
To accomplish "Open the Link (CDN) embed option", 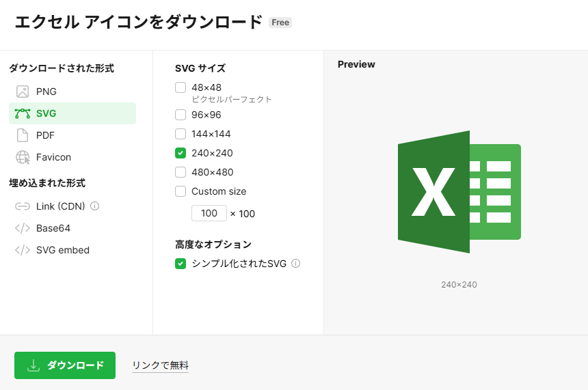I will coord(72,206).
